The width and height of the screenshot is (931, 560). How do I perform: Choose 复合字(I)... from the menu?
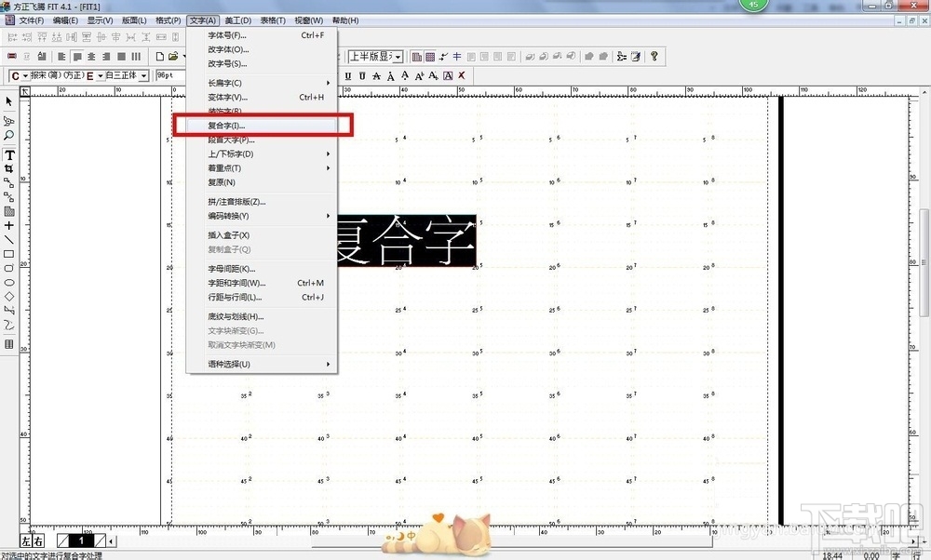pos(262,126)
